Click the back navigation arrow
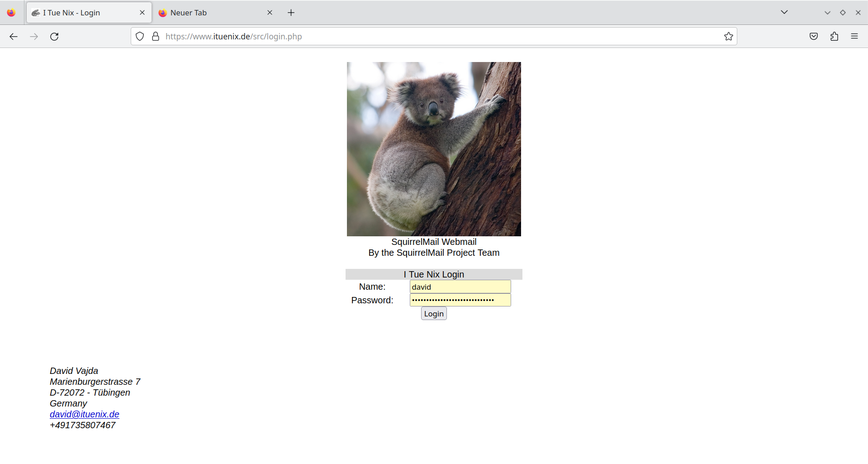The height and width of the screenshot is (464, 868). [14, 37]
